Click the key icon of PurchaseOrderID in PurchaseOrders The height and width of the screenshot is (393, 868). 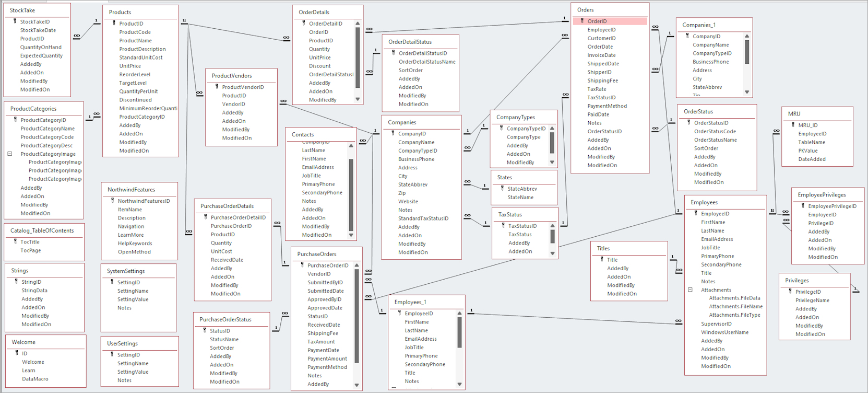click(x=302, y=265)
